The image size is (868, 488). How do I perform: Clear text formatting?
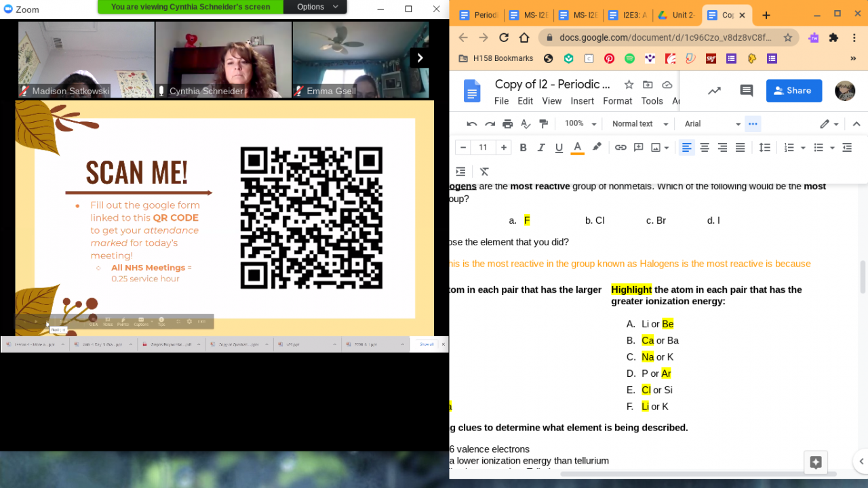484,171
